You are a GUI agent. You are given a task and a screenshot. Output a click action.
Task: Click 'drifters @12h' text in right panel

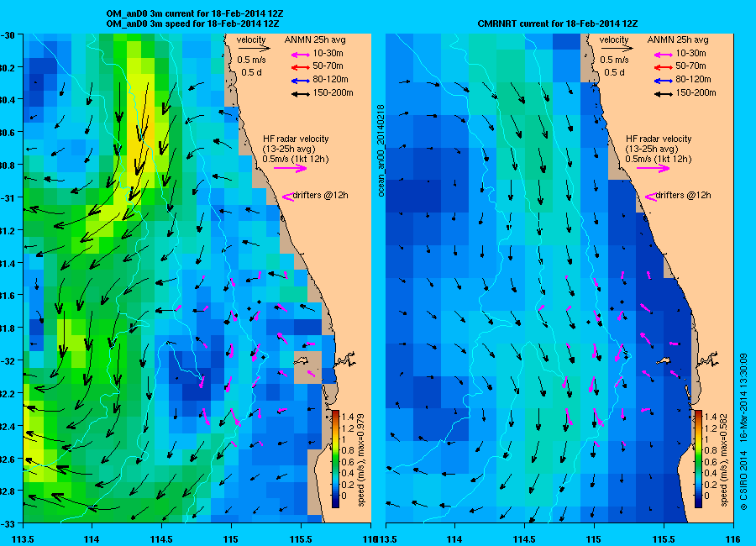[683, 196]
